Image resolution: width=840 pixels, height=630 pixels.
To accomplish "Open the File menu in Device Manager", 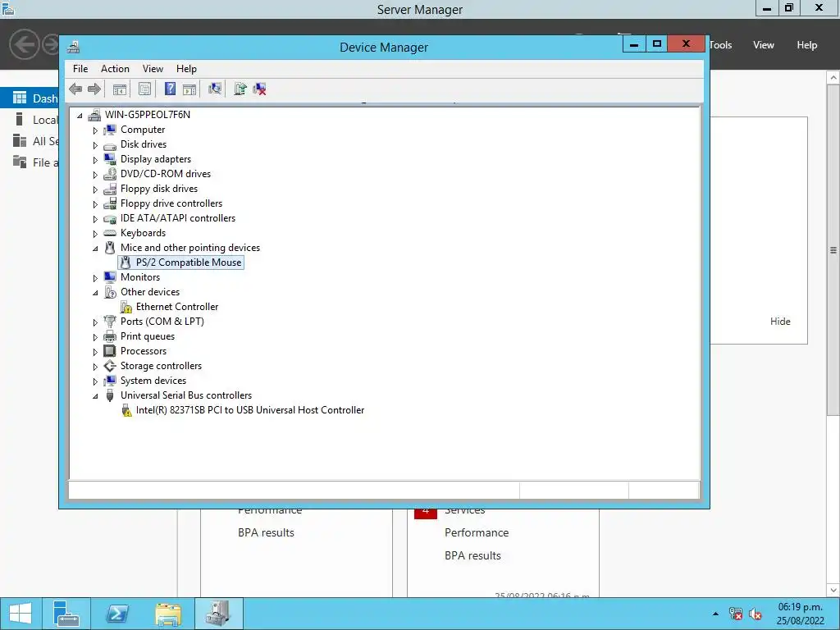I will pyautogui.click(x=80, y=69).
